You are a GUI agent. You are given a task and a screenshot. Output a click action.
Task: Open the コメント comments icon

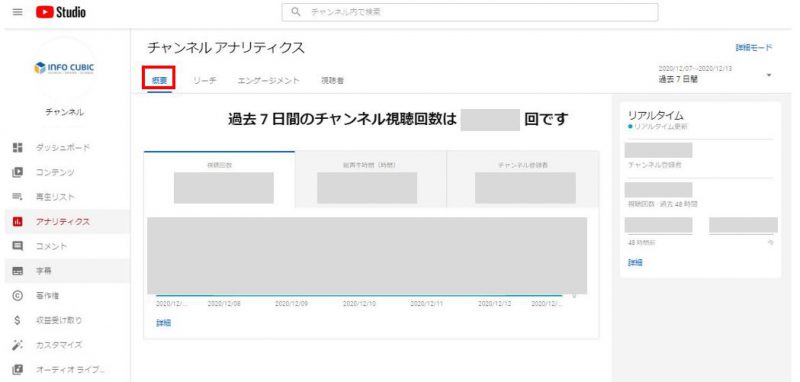18,246
